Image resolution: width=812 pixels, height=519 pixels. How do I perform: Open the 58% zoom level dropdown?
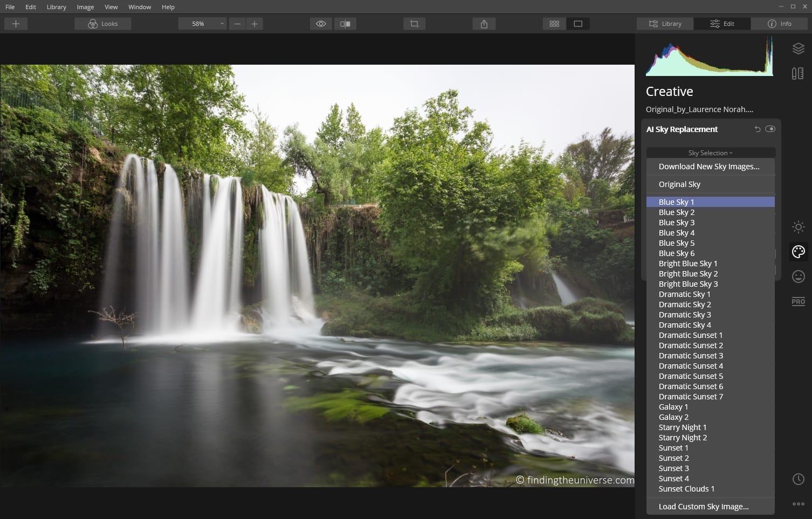tap(202, 24)
